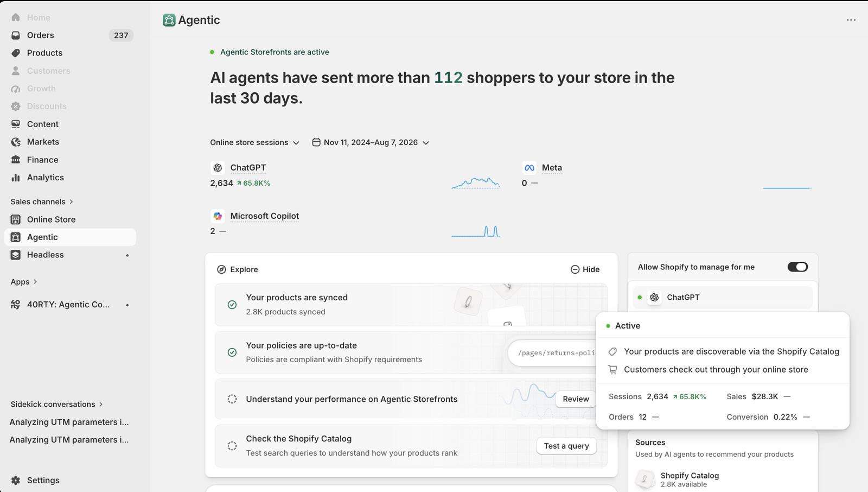868x492 pixels.
Task: Click the Meta logo icon
Action: (x=529, y=168)
